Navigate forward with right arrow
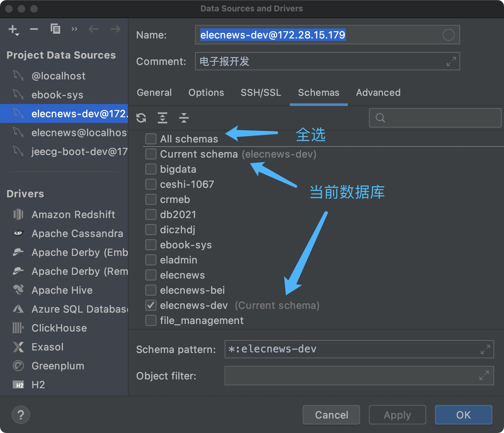Viewport: 504px width, 433px height. 116,29
